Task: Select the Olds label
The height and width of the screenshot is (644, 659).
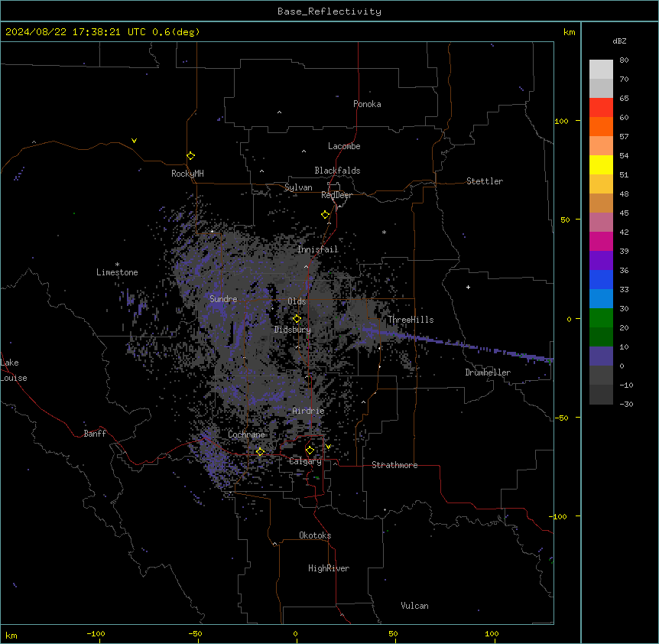Action: tap(297, 301)
